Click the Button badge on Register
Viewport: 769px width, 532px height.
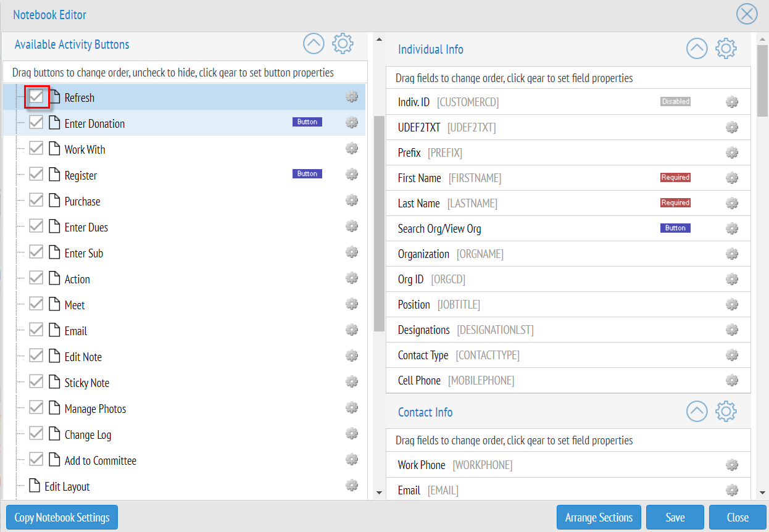click(x=307, y=174)
